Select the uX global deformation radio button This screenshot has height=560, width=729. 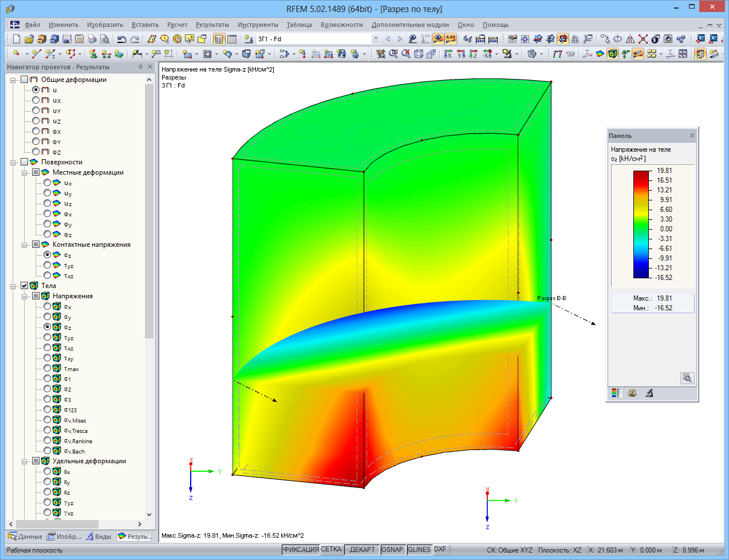pyautogui.click(x=36, y=100)
